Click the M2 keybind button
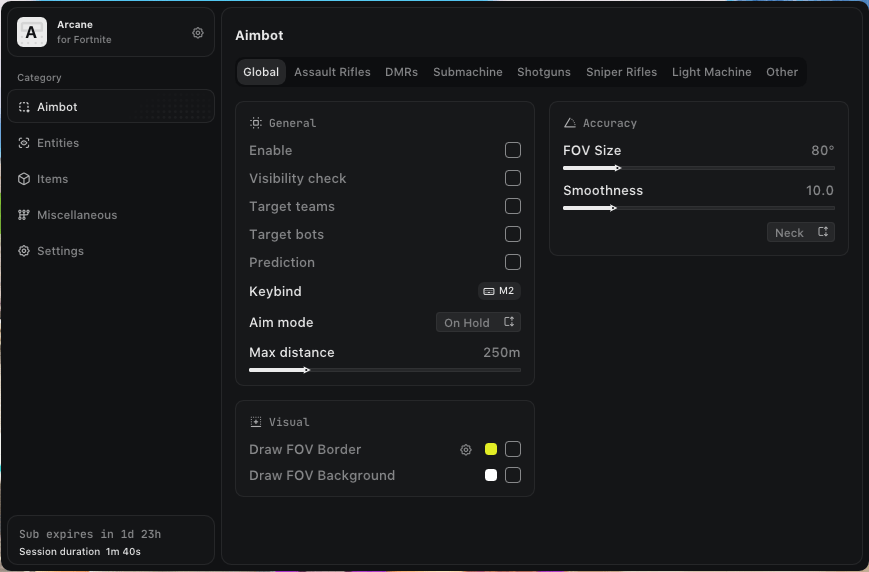869x572 pixels. tap(499, 291)
